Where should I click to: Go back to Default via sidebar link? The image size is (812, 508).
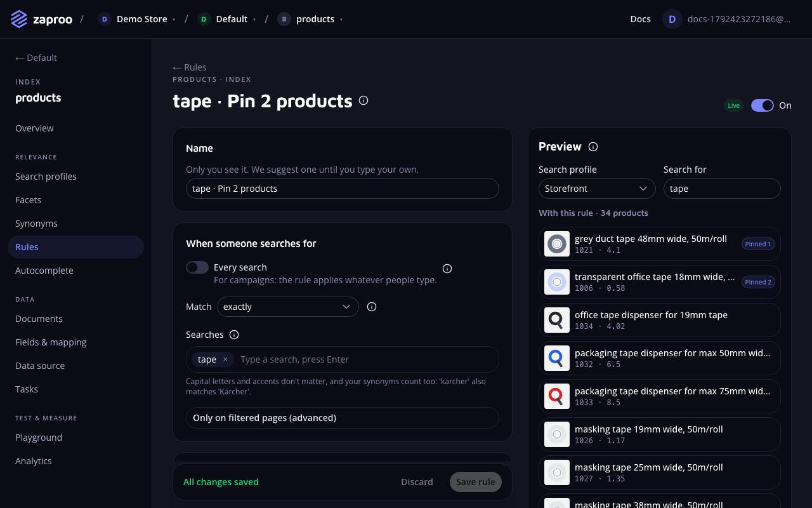click(36, 58)
